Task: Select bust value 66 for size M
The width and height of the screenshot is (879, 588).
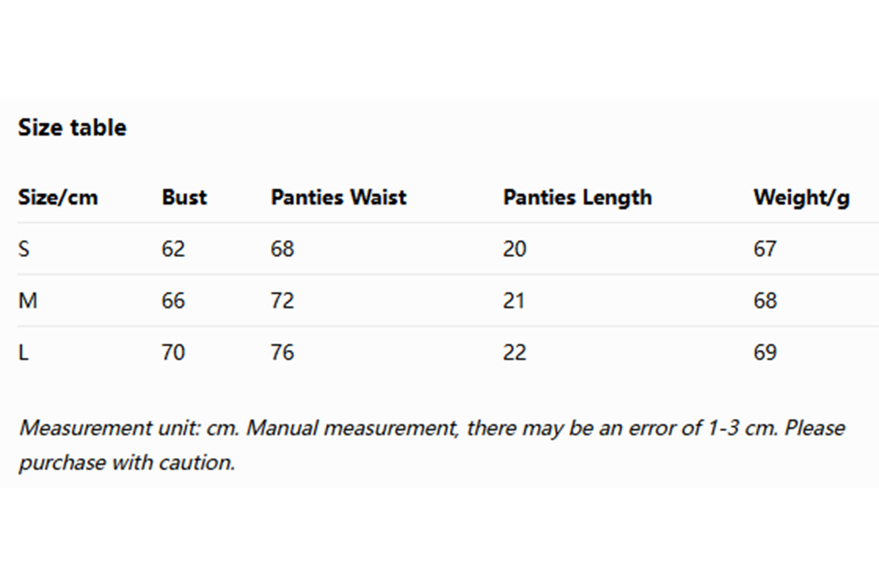Action: pos(173,300)
